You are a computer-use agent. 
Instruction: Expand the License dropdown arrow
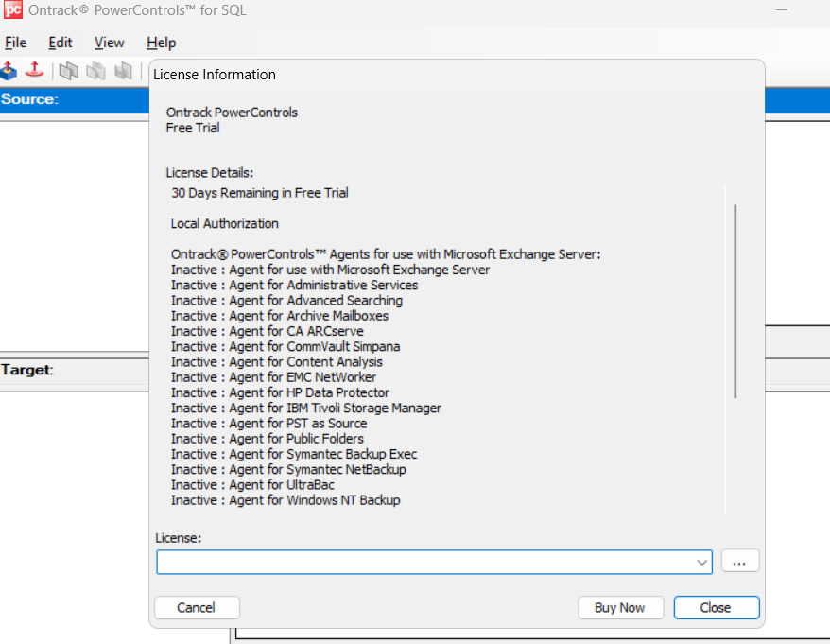click(x=701, y=562)
